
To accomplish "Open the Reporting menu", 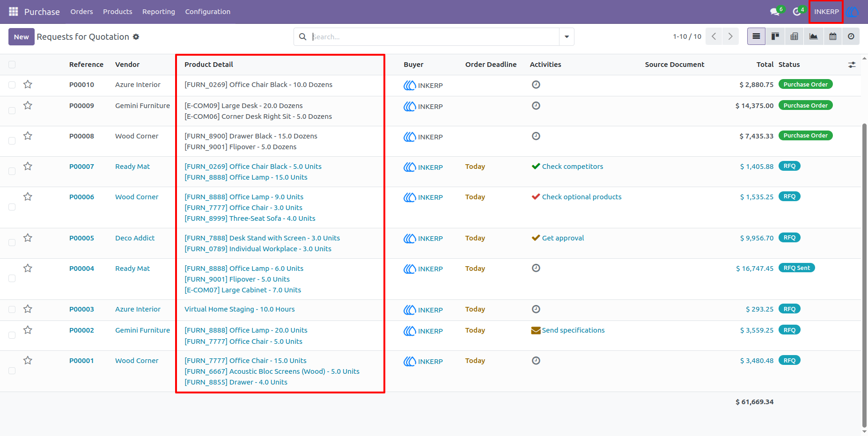I will click(159, 12).
